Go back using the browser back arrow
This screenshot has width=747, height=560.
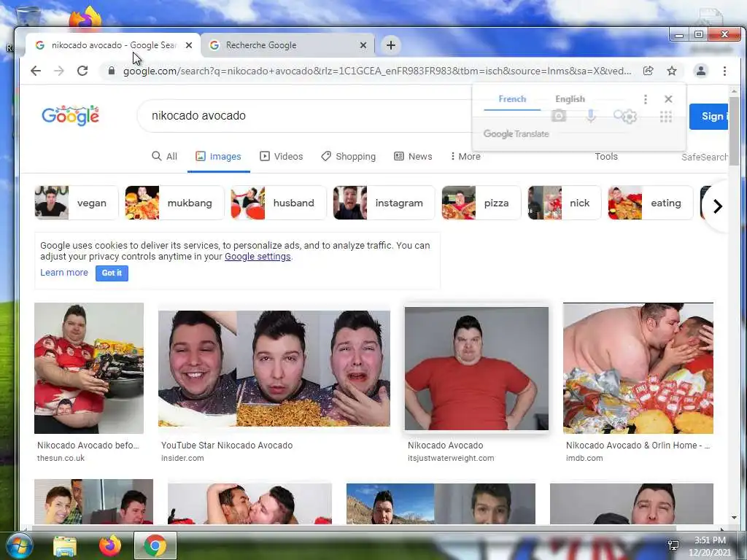click(36, 71)
